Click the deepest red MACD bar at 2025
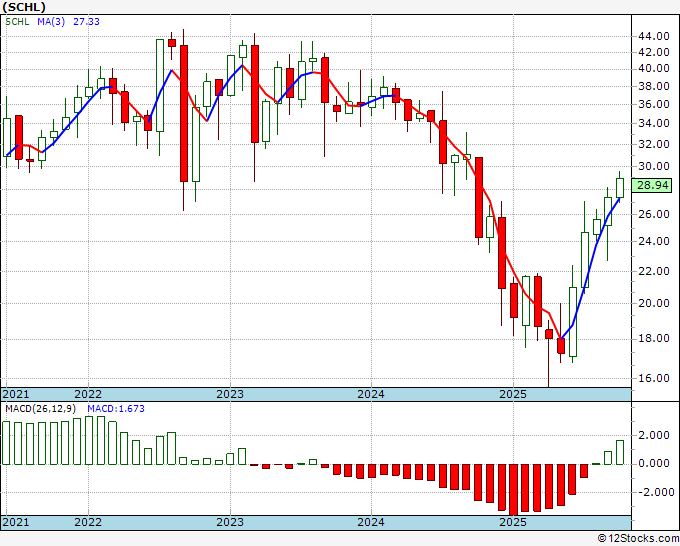Viewport: 680px width, 546px height. click(x=513, y=490)
